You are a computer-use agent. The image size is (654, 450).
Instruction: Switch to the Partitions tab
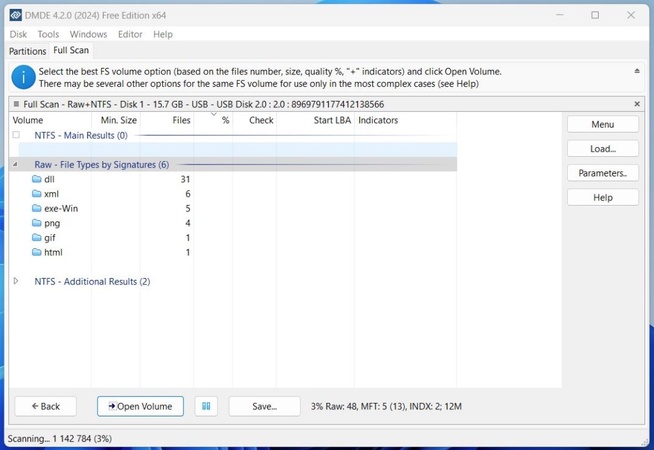point(28,51)
